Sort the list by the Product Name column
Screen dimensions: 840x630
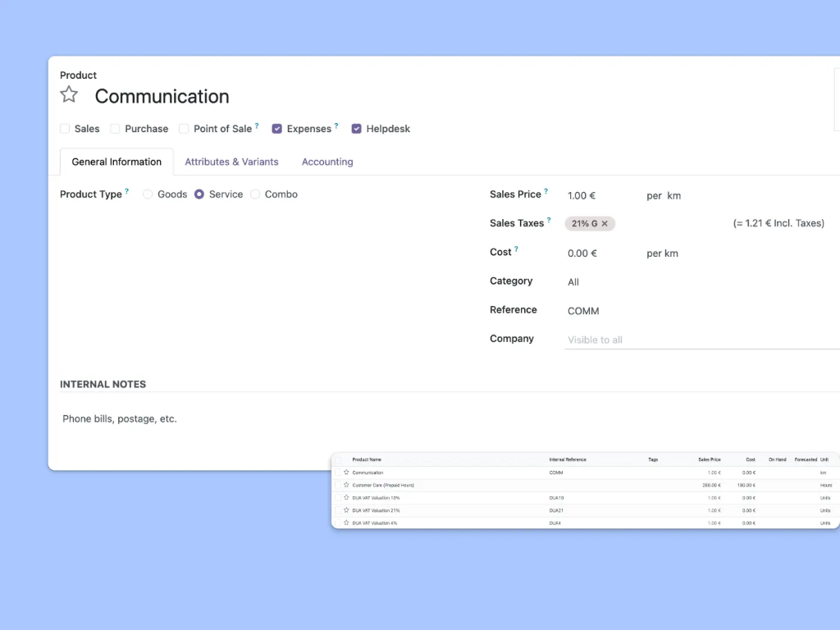[367, 459]
